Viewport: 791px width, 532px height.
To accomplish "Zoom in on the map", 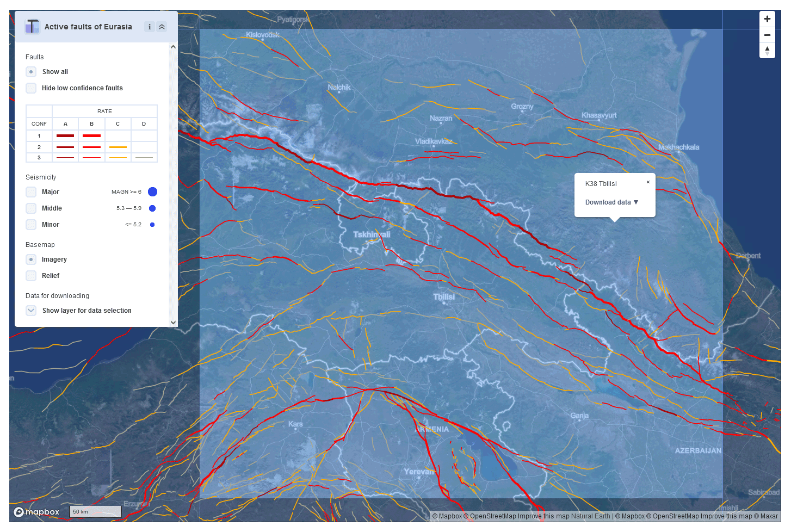I will coord(767,19).
